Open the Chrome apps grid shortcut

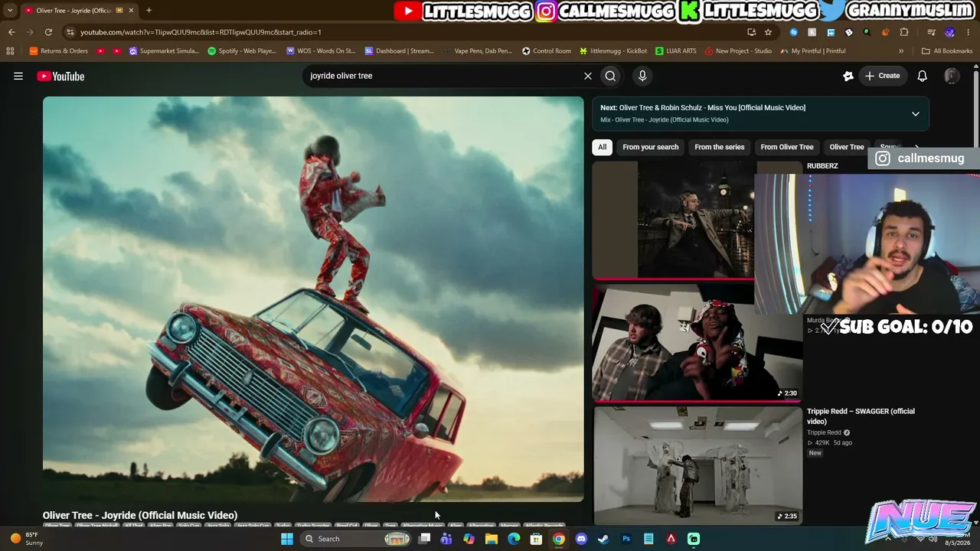[x=10, y=51]
